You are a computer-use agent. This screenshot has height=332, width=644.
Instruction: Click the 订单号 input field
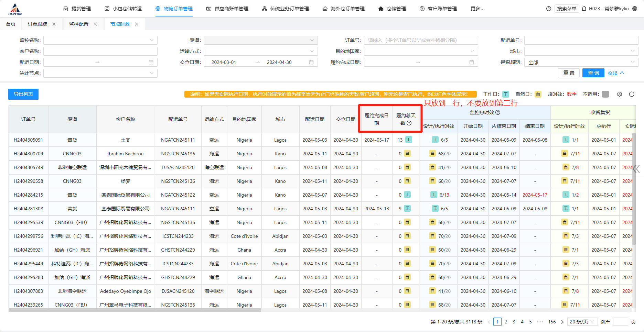coord(421,40)
